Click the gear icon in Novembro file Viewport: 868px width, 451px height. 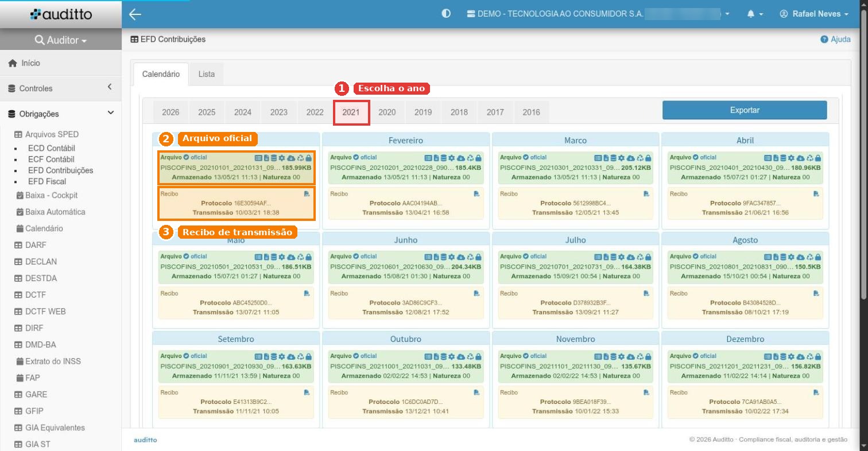click(621, 356)
